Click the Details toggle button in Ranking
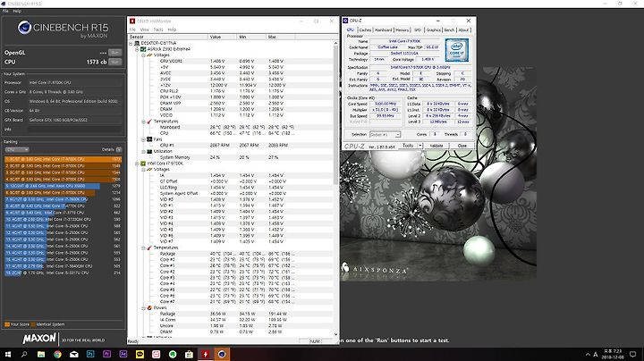 coord(119,150)
